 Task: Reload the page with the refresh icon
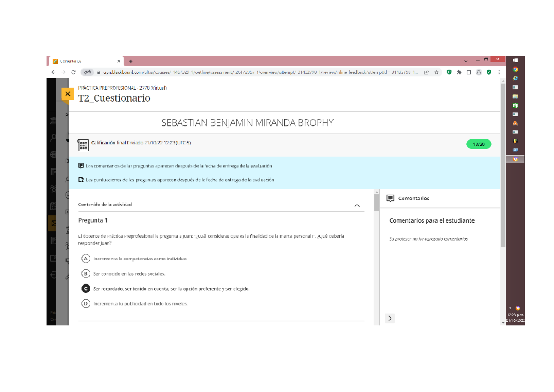tap(73, 72)
